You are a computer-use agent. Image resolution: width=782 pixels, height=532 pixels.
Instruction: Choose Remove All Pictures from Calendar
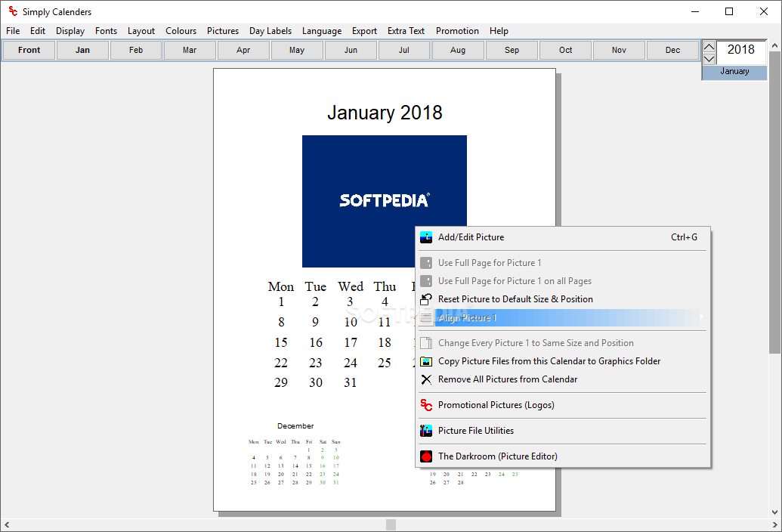pos(508,379)
